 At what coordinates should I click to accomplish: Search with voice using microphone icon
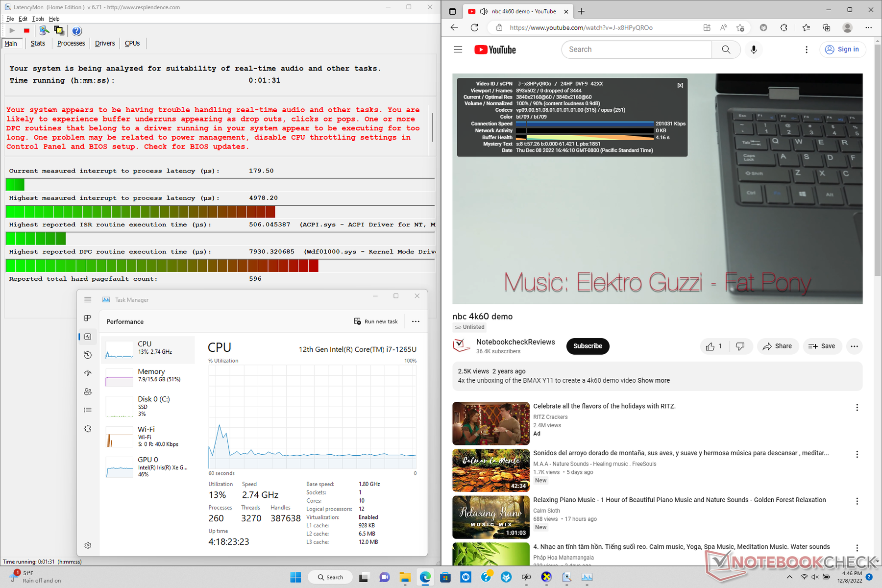pyautogui.click(x=754, y=49)
